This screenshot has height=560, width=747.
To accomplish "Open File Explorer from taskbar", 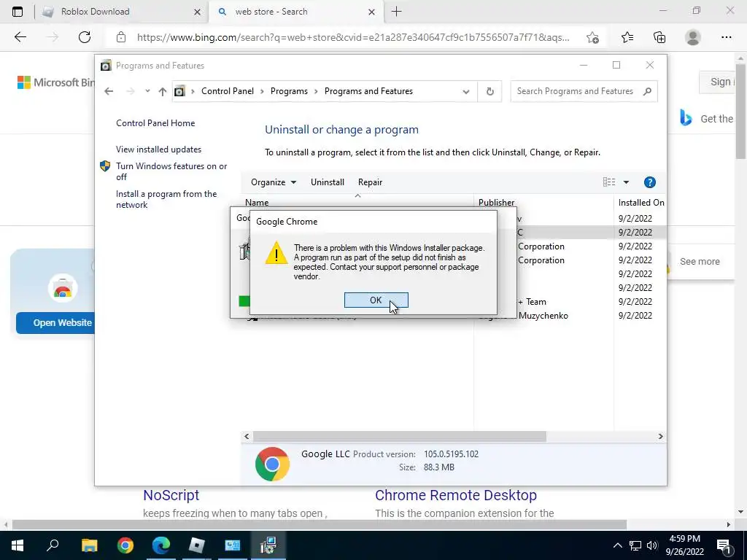I will tap(89, 545).
